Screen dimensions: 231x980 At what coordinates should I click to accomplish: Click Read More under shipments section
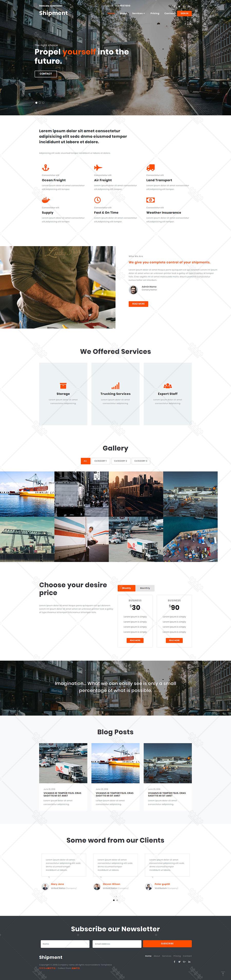138,304
